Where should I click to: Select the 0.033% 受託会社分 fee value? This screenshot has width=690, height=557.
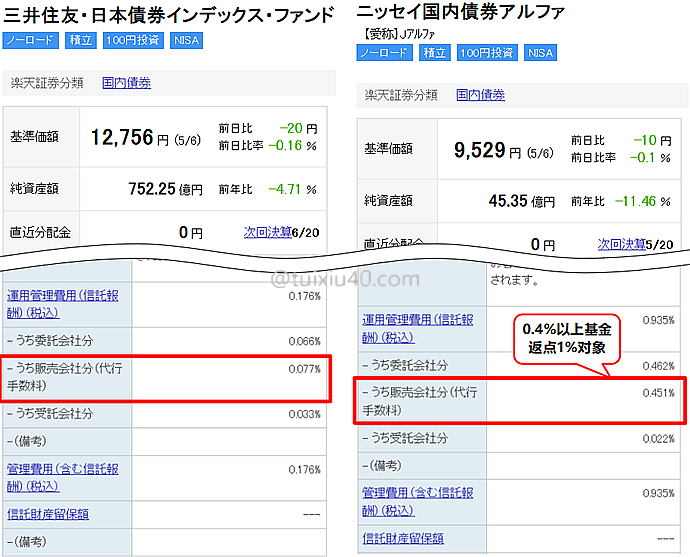[305, 414]
